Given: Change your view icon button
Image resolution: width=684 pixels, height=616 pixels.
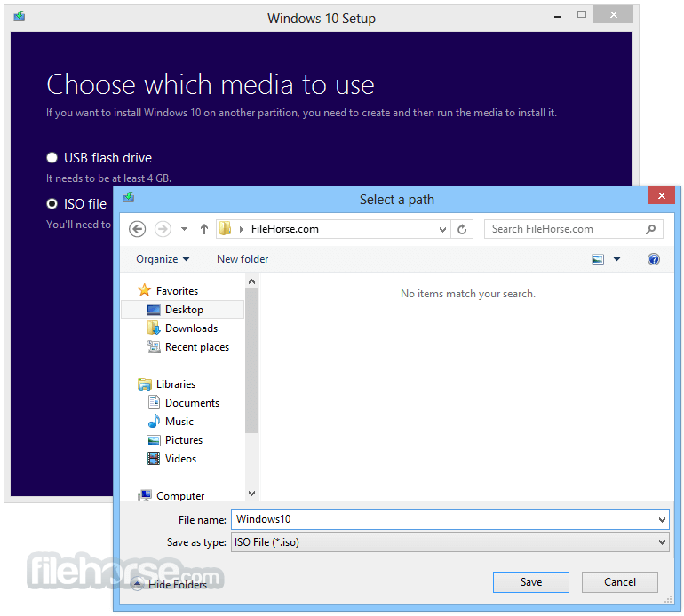Looking at the screenshot, I should [x=598, y=259].
